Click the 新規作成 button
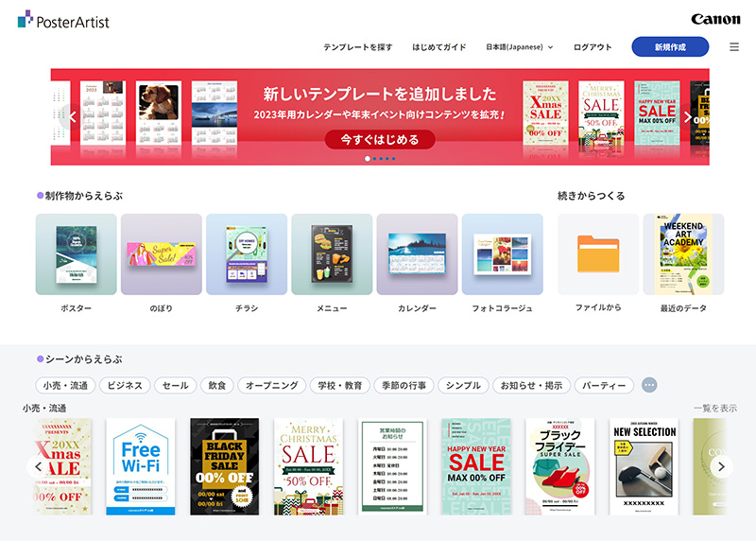This screenshot has height=541, width=756. click(x=670, y=46)
